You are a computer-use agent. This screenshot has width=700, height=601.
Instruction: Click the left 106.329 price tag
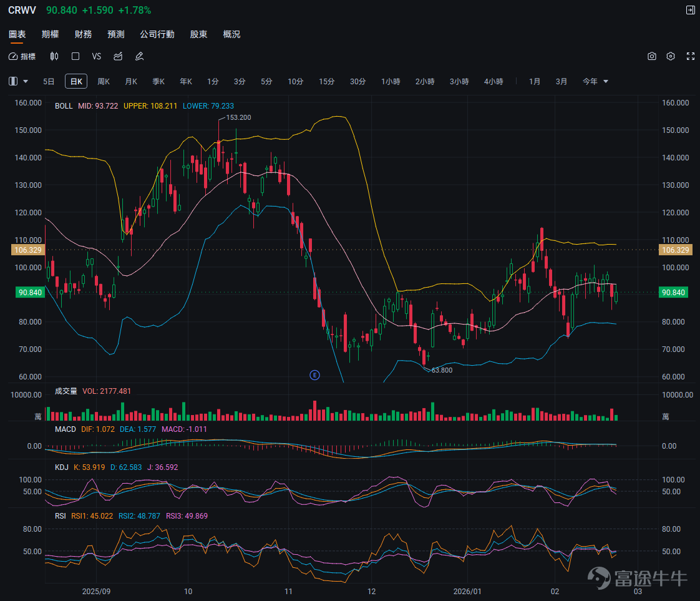pyautogui.click(x=27, y=250)
